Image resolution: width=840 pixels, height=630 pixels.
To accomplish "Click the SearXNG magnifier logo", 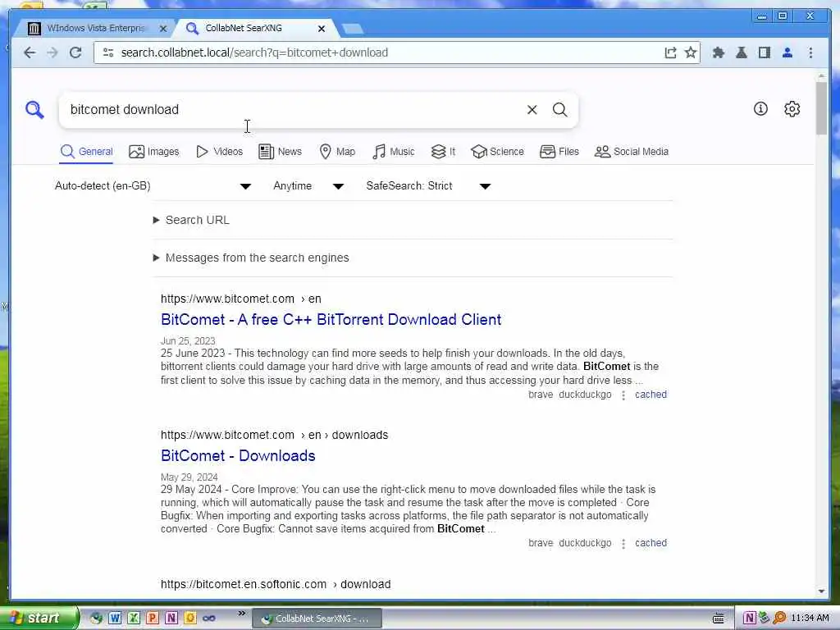I will [x=34, y=110].
